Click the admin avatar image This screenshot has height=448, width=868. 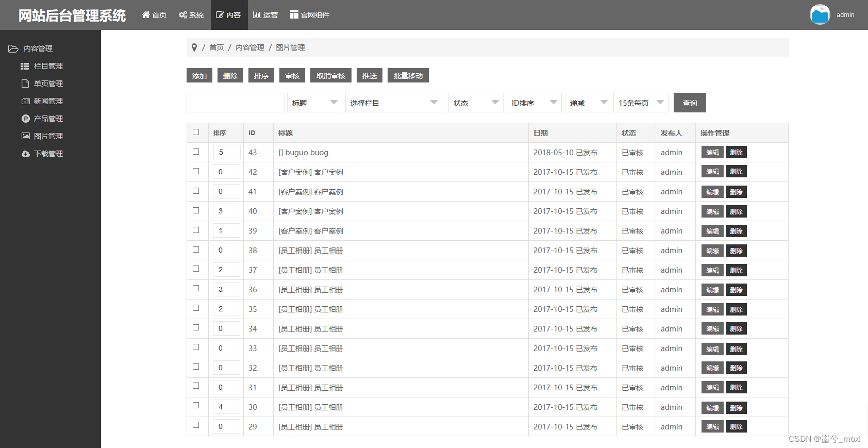click(x=820, y=14)
